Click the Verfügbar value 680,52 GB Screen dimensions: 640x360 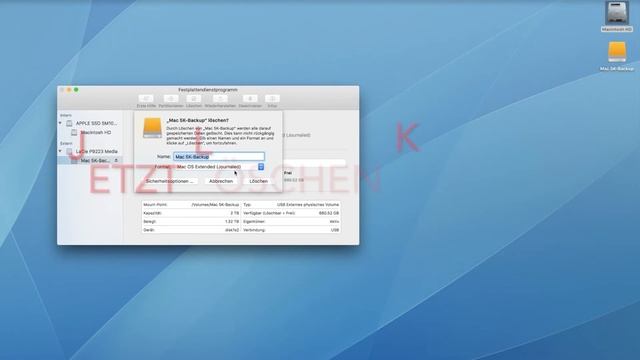pos(329,213)
